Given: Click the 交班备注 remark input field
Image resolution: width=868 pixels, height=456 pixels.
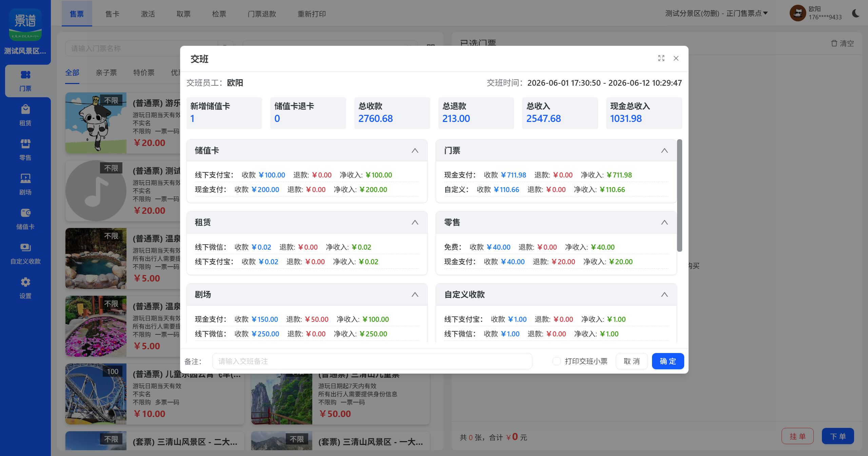Looking at the screenshot, I should tap(372, 361).
